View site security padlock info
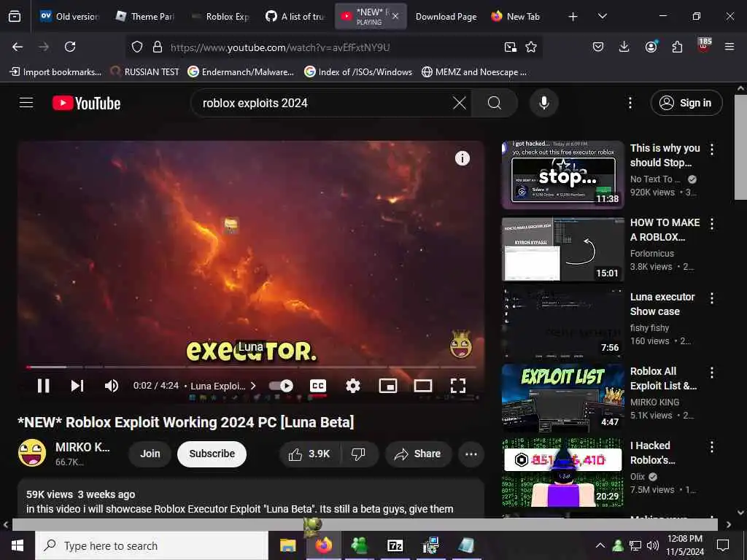Image resolution: width=747 pixels, height=560 pixels. pos(158,47)
